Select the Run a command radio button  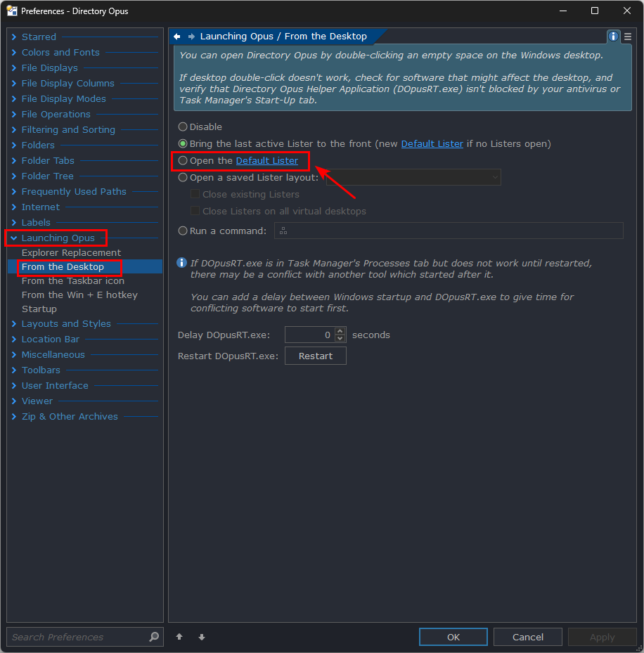[x=183, y=231]
